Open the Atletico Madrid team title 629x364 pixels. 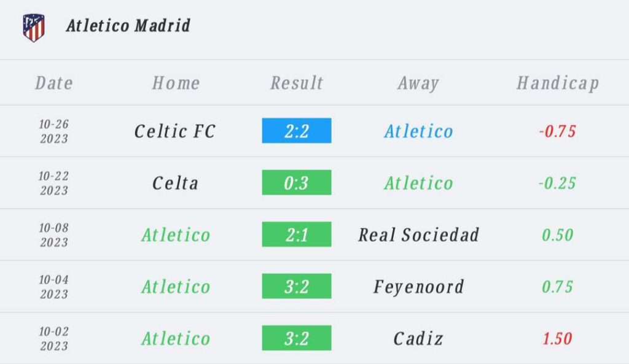[x=128, y=26]
